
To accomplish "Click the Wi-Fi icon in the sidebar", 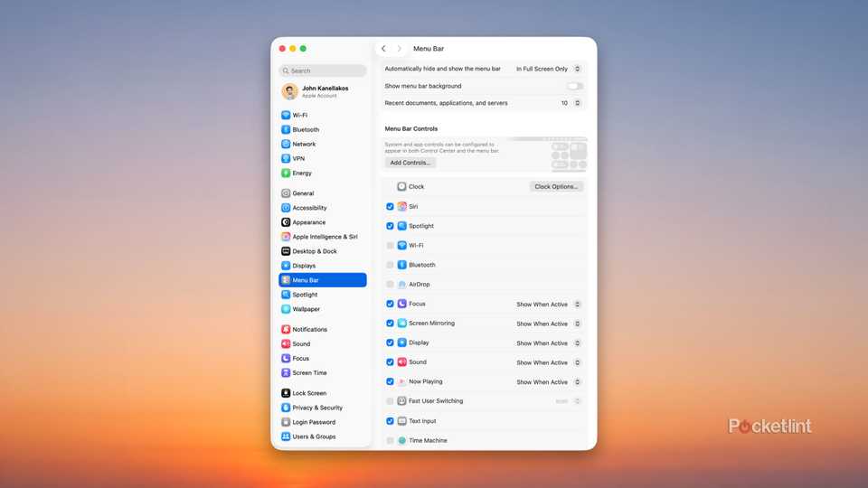I will [286, 115].
